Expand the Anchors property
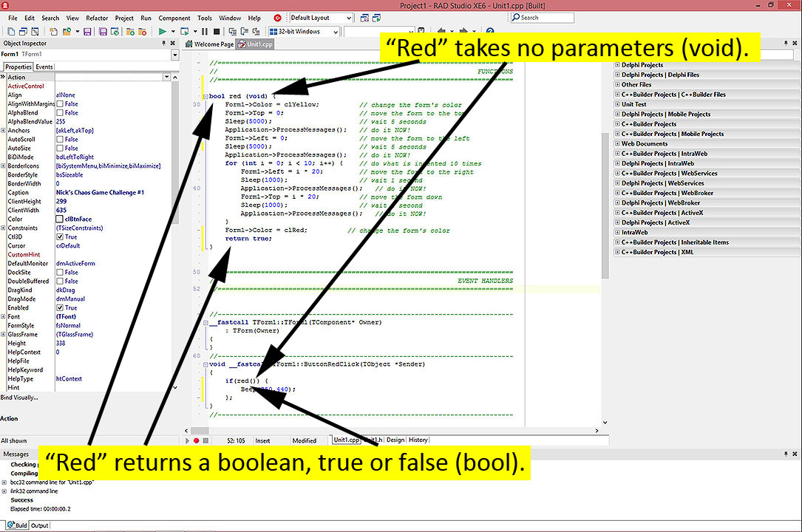This screenshot has height=532, width=802. (3, 130)
